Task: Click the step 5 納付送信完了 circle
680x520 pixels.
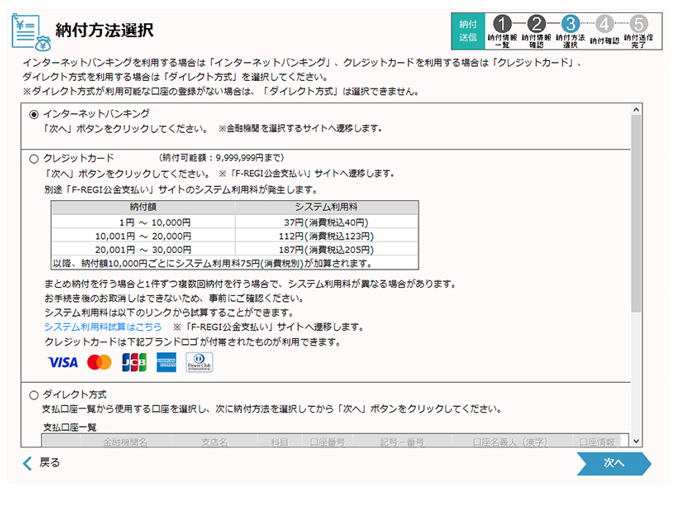Action: [x=639, y=23]
